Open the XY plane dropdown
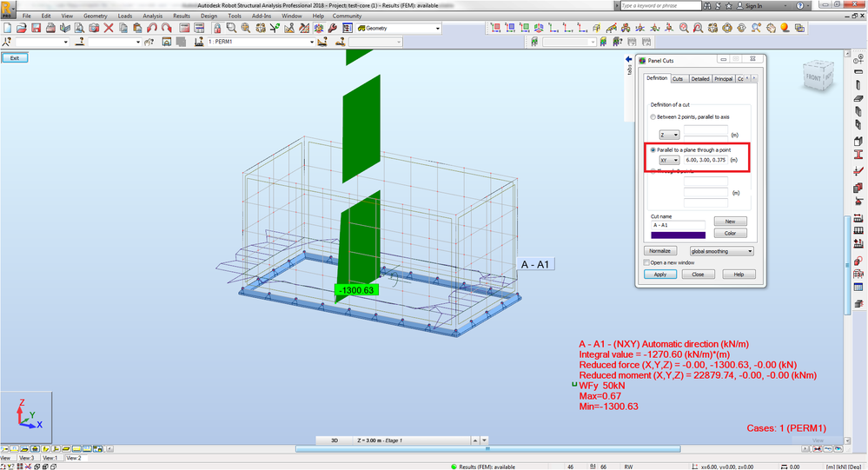The image size is (868, 470). 669,160
